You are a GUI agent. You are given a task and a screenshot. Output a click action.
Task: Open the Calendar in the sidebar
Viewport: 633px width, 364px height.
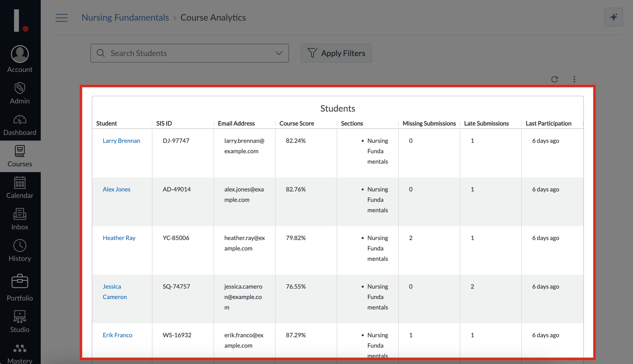click(x=20, y=188)
